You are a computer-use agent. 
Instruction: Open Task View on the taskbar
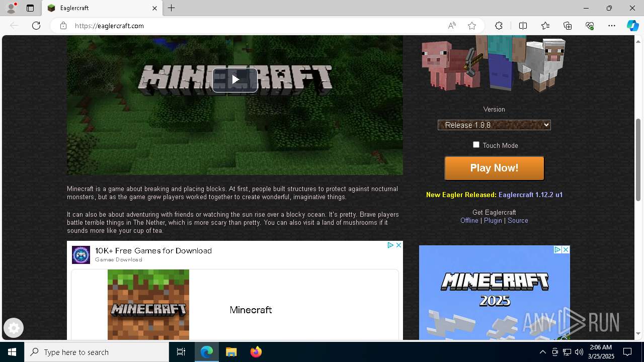click(x=181, y=352)
